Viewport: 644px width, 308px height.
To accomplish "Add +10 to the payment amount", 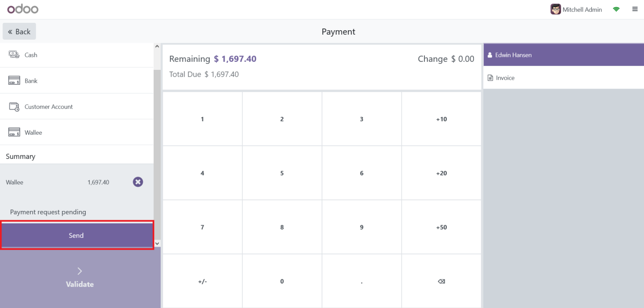I will (441, 119).
